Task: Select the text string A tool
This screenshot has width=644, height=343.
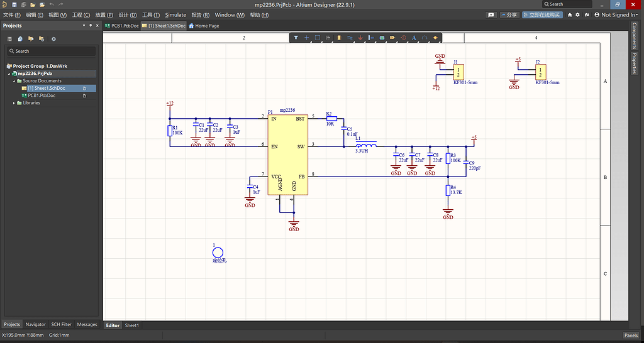Action: click(414, 38)
